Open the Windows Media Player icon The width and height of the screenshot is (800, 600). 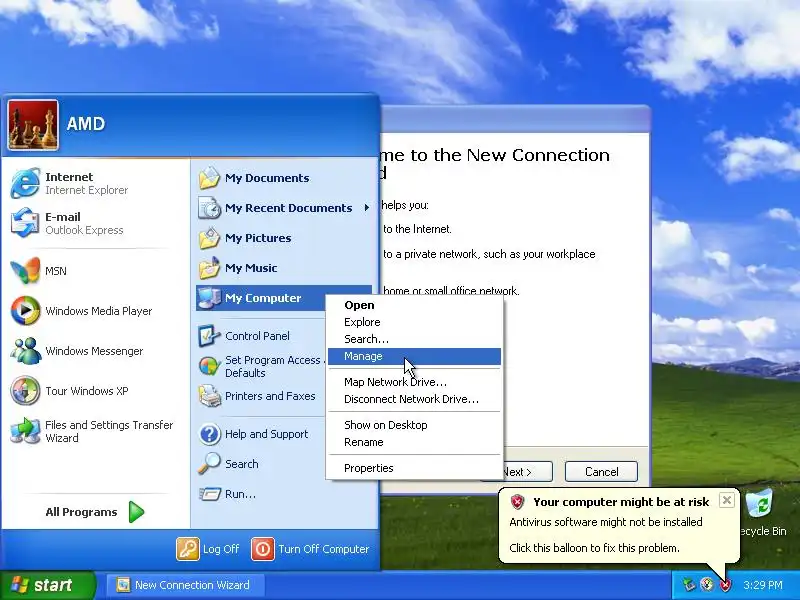(x=25, y=311)
